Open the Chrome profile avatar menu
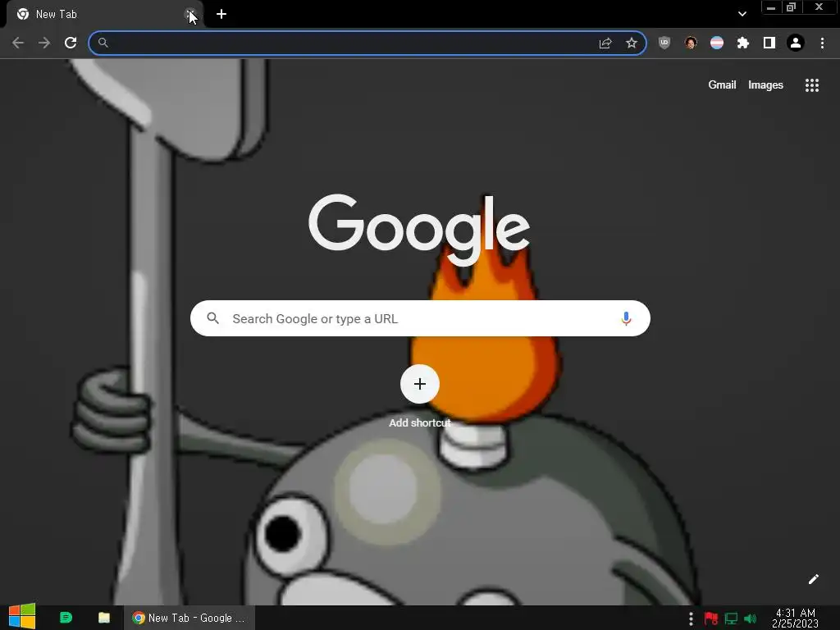Image resolution: width=840 pixels, height=630 pixels. tap(796, 43)
